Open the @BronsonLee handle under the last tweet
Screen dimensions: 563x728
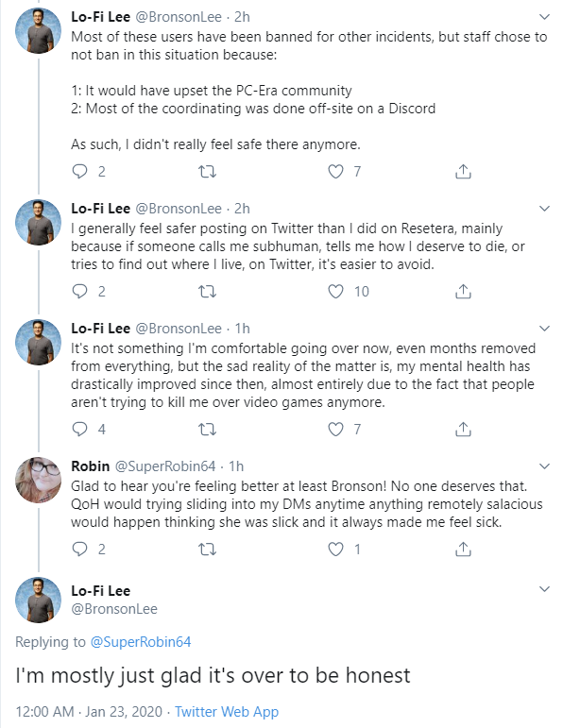[114, 609]
